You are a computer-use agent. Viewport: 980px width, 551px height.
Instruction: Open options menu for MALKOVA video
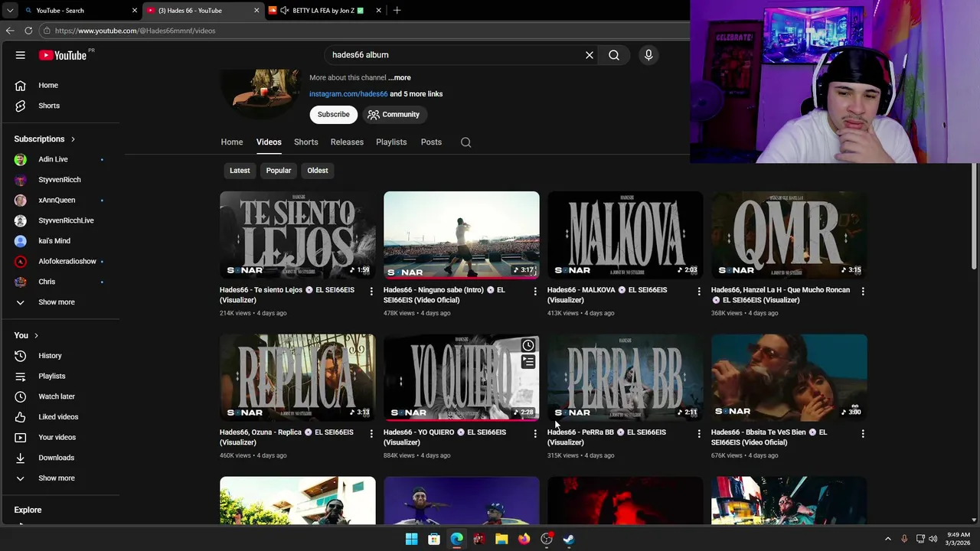[699, 291]
